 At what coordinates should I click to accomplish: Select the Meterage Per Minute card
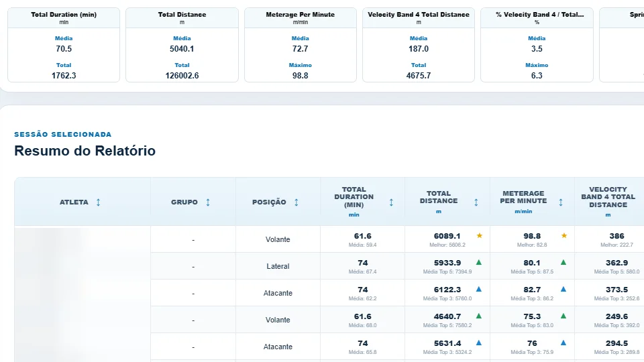301,45
